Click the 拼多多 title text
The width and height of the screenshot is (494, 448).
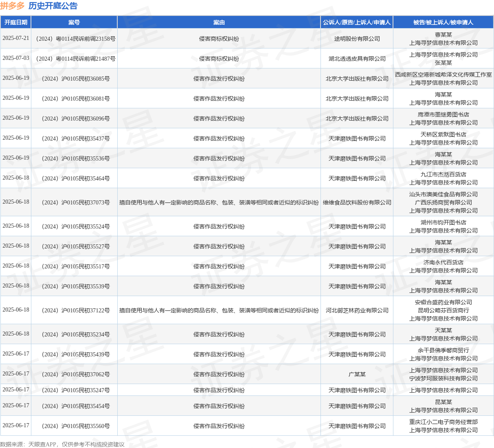[x=12, y=6]
